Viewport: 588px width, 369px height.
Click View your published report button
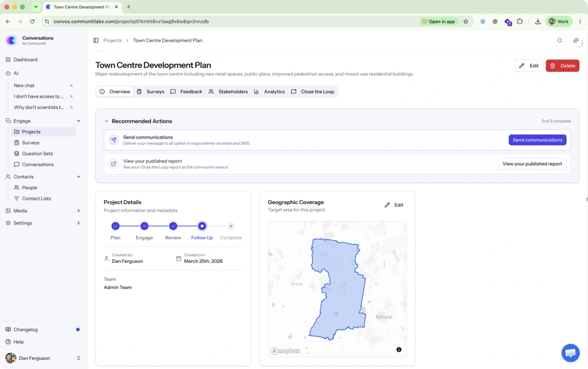[x=532, y=164]
